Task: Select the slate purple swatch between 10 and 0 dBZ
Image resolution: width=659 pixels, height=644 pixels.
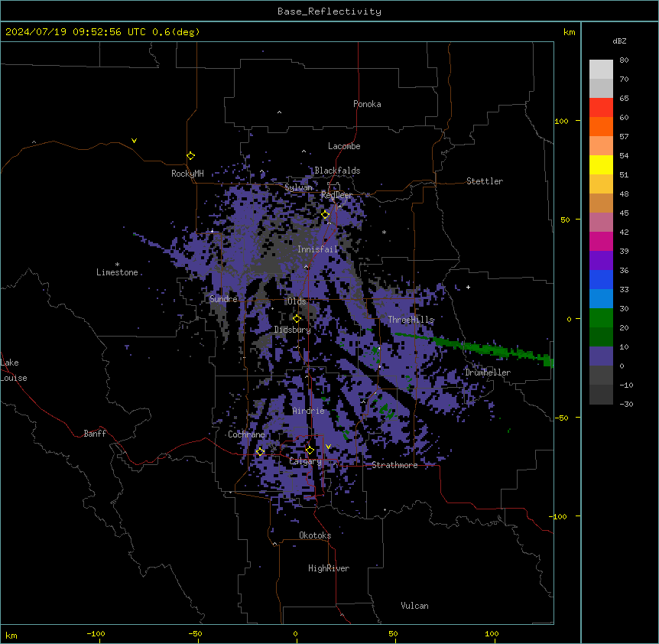Action: 601,356
